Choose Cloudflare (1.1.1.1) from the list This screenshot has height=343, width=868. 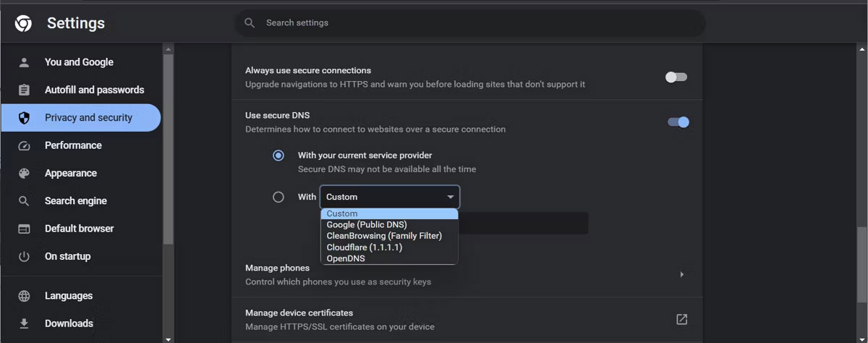(x=389, y=247)
